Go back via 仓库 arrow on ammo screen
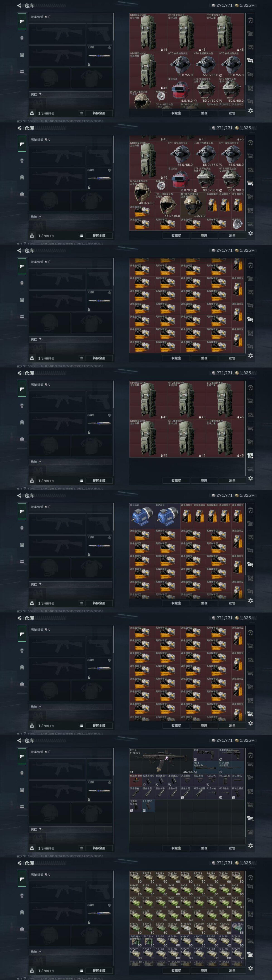The image size is (272, 980). (x=19, y=863)
